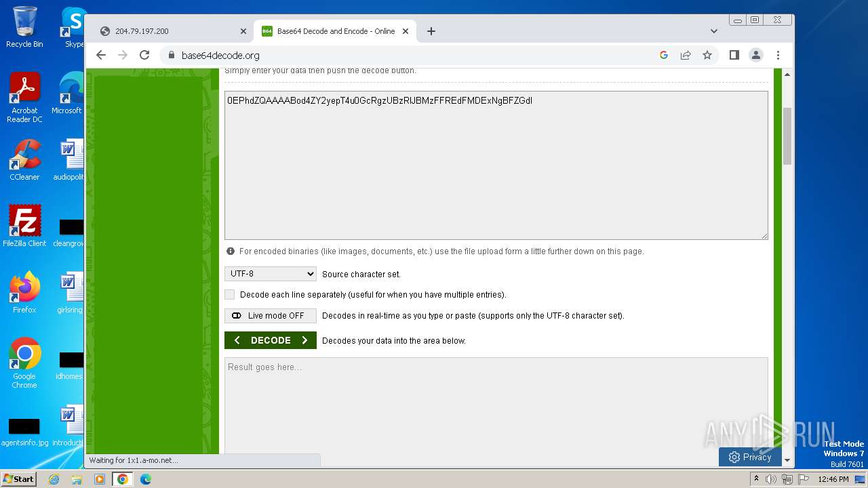Open Google search icon in address bar
This screenshot has height=488, width=868.
pos(664,55)
